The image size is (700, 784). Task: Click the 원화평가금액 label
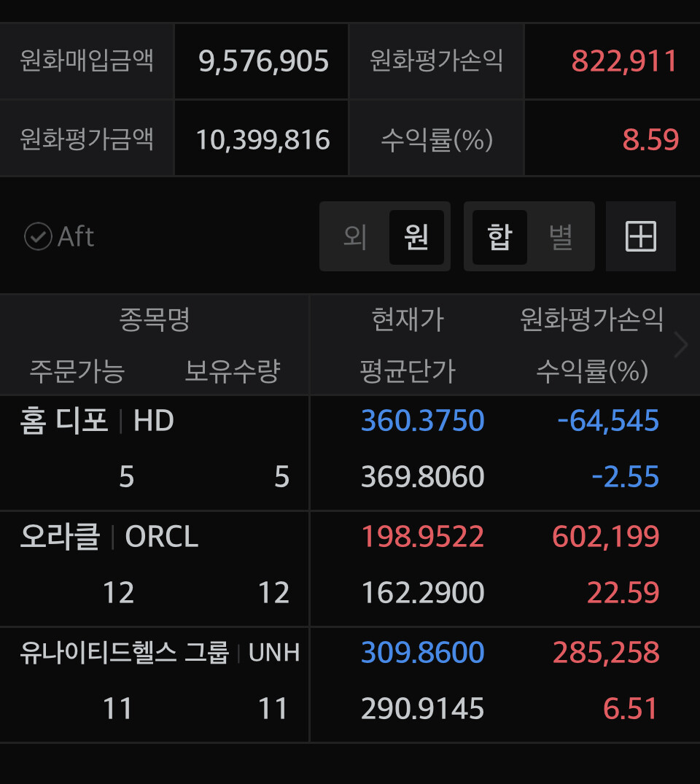[87, 139]
